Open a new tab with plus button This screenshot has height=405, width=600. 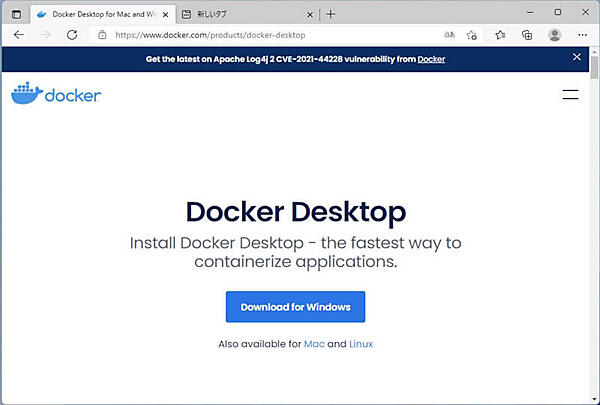(331, 14)
